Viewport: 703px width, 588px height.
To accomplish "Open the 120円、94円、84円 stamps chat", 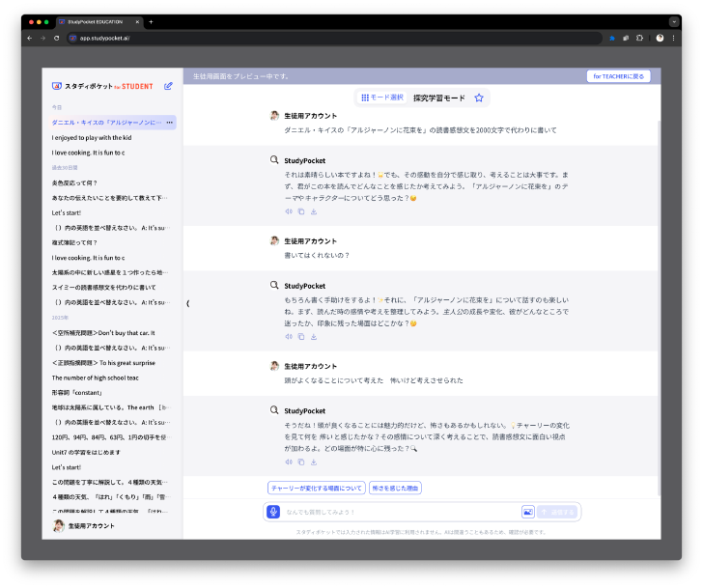I will [x=110, y=437].
